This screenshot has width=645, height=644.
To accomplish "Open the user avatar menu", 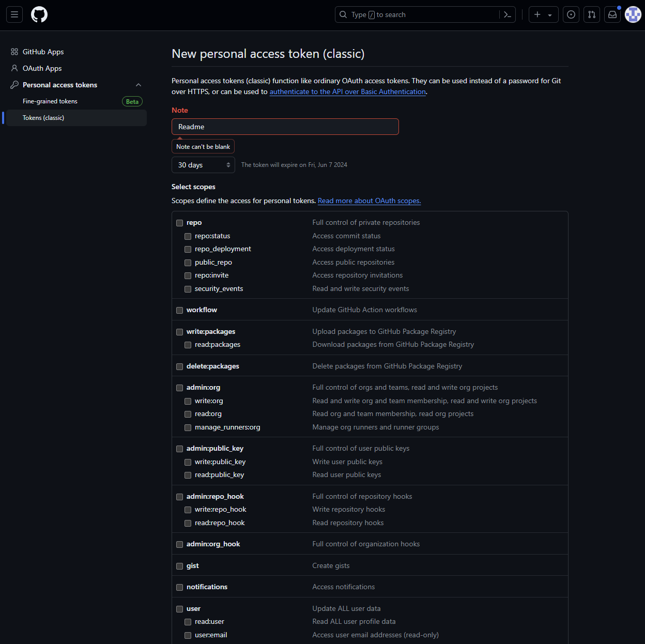I will coord(633,14).
